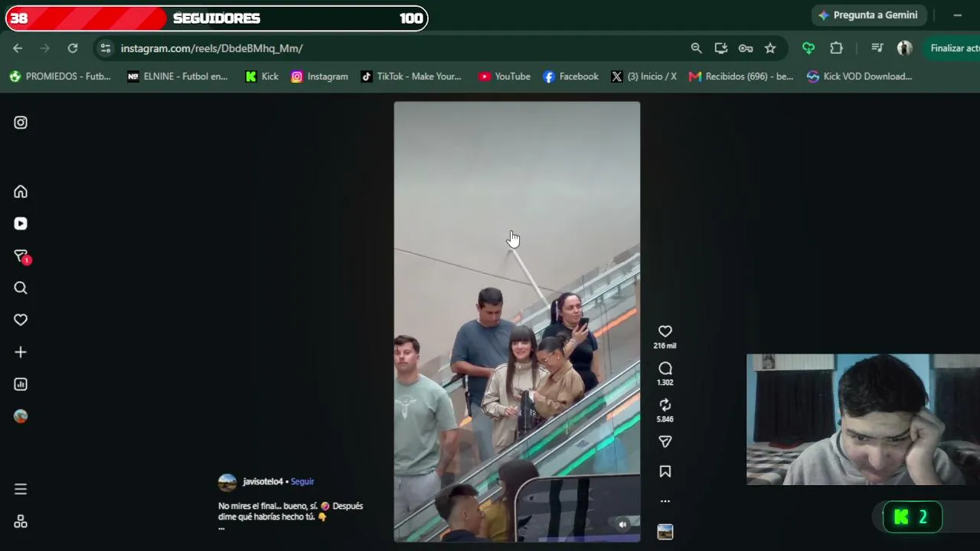980x551 pixels.
Task: Click Pregunta a Gemini button
Action: point(869,15)
